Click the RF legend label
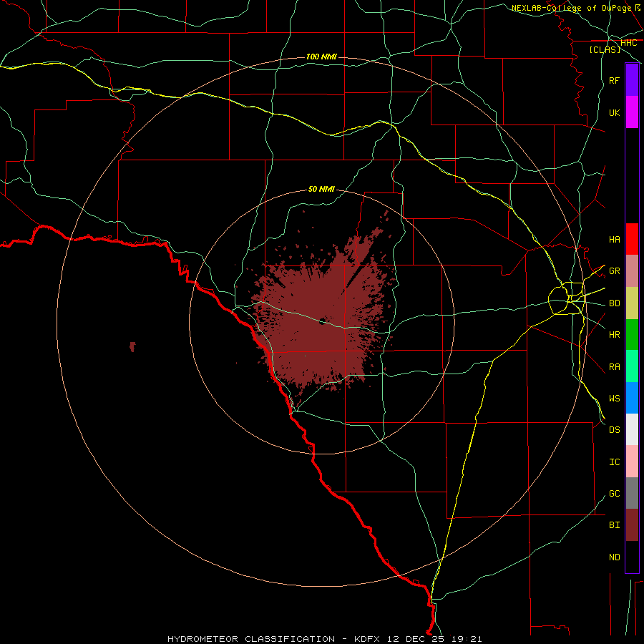 [614, 80]
